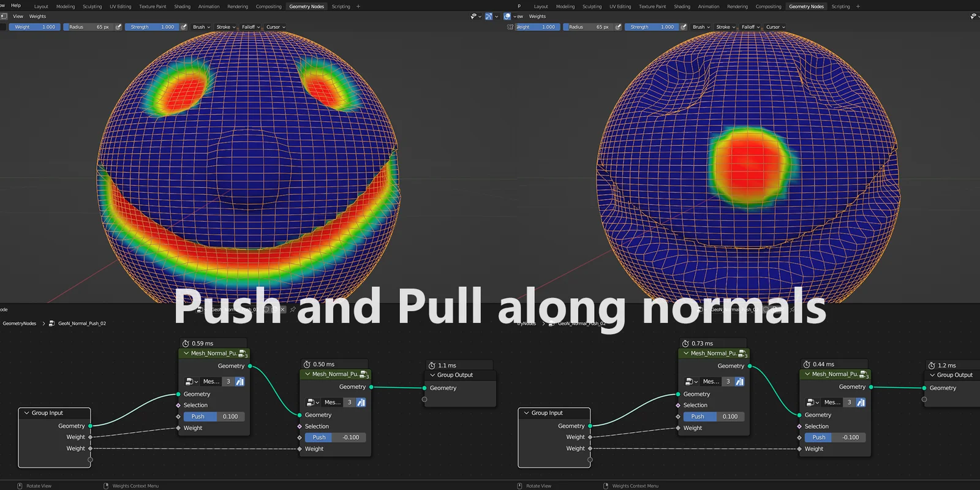The image size is (980, 490).
Task: Click the editor type icon in left window
Action: tap(3, 17)
